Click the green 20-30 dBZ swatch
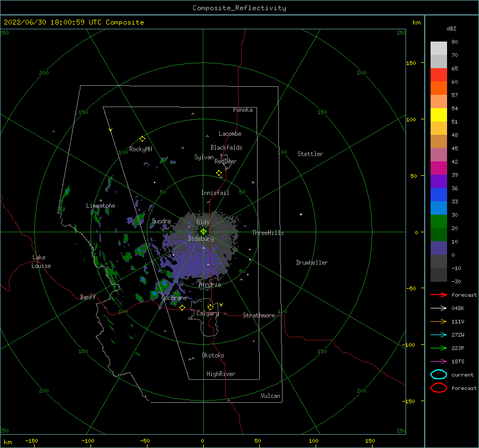The width and height of the screenshot is (479, 448). pos(439,222)
